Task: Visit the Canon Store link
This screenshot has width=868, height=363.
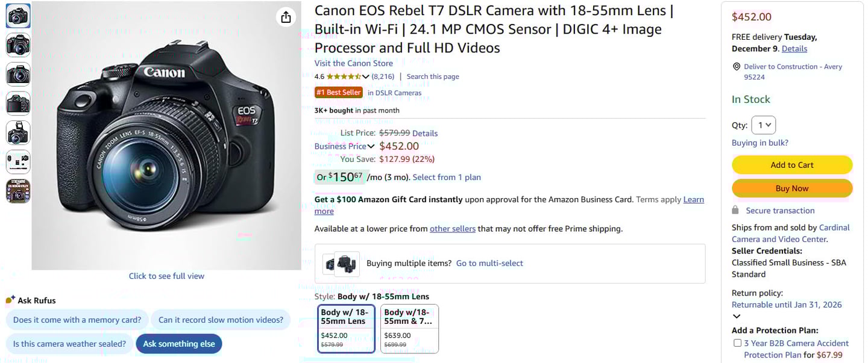Action: point(353,63)
